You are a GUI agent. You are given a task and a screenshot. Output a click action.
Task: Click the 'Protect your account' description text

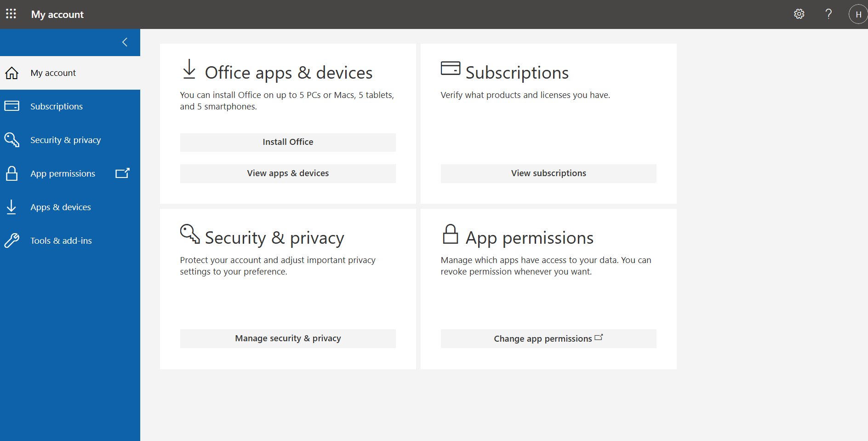tap(278, 266)
